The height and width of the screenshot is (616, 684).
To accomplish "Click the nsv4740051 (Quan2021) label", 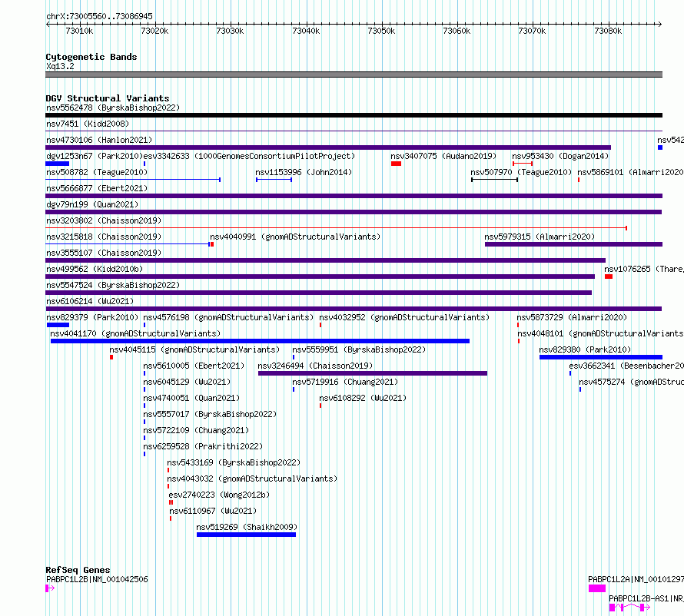I will click(x=191, y=398).
